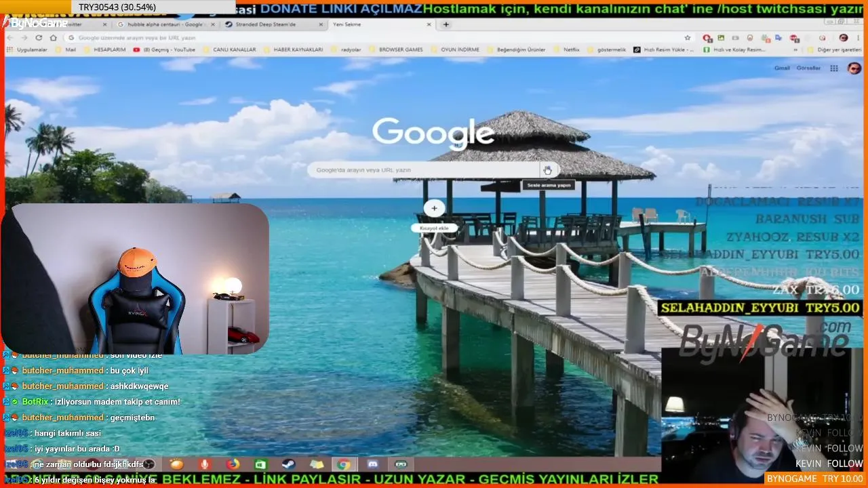Image resolution: width=868 pixels, height=488 pixels.
Task: Open the Mail bookmark
Action: point(66,50)
